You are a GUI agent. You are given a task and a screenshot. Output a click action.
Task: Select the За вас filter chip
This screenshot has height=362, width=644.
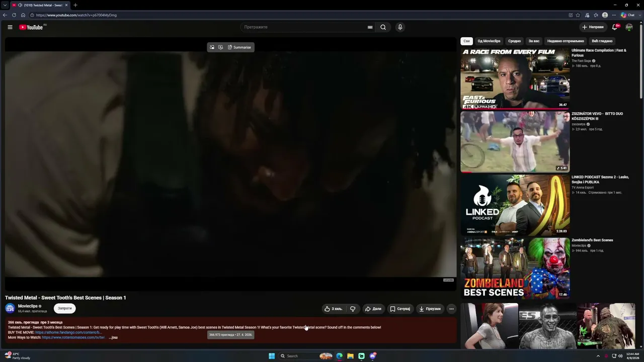point(534,41)
